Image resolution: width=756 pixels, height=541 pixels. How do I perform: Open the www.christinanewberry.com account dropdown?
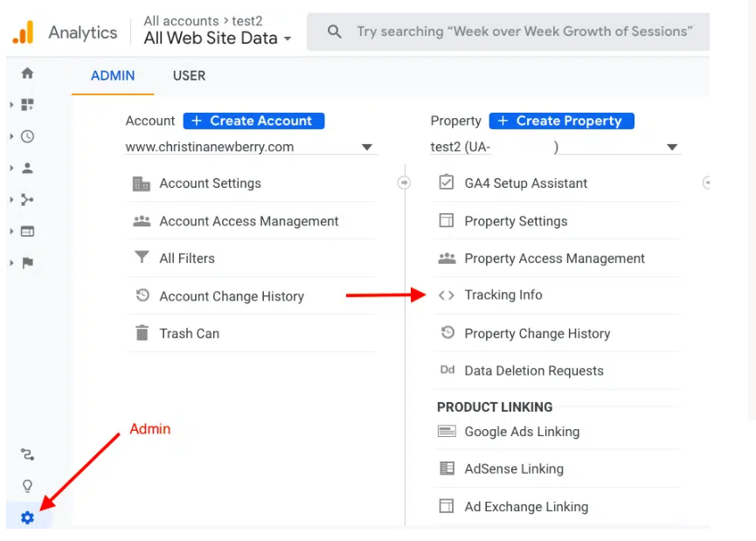[250, 147]
